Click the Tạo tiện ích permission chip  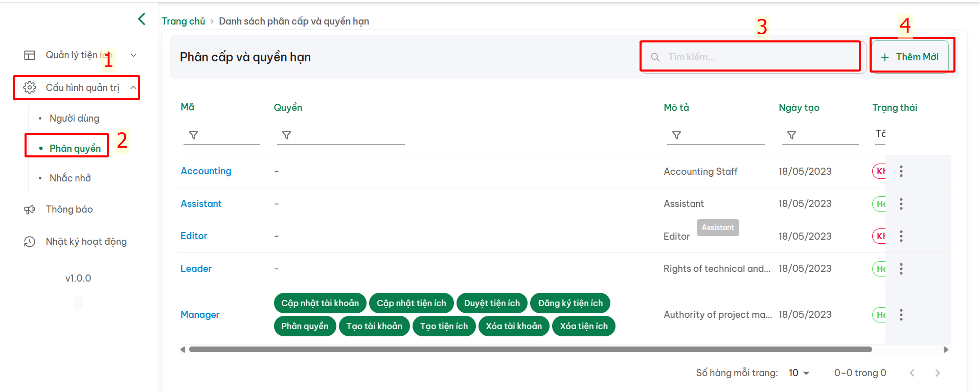coord(444,326)
